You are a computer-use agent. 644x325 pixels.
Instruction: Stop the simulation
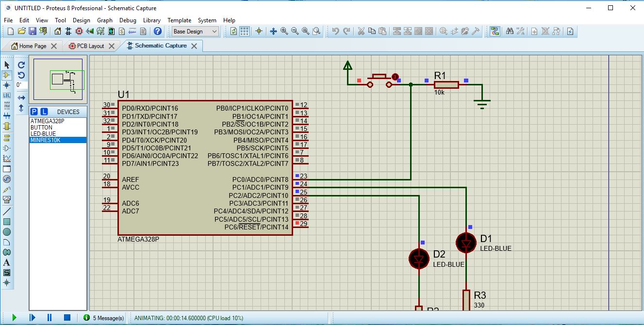pos(67,317)
